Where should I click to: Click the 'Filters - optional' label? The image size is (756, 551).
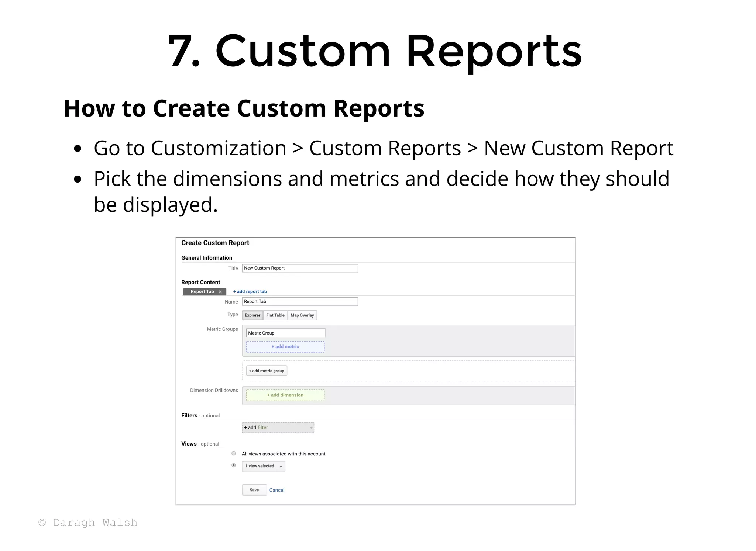200,416
